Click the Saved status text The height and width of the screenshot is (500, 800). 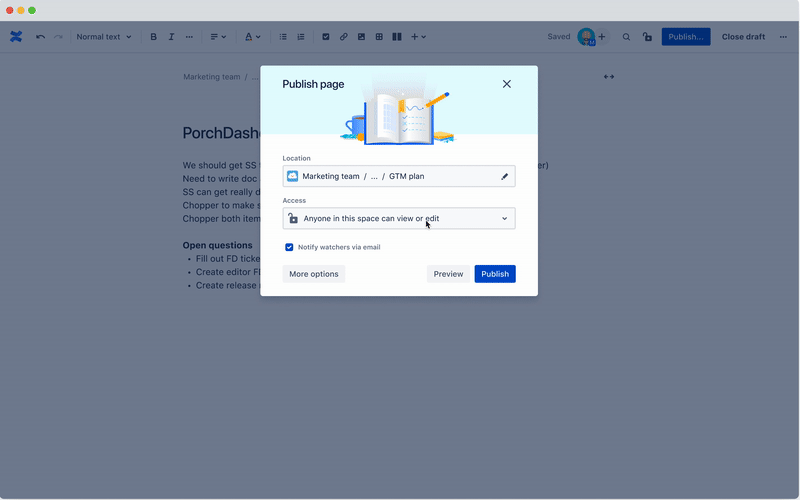[x=559, y=37]
